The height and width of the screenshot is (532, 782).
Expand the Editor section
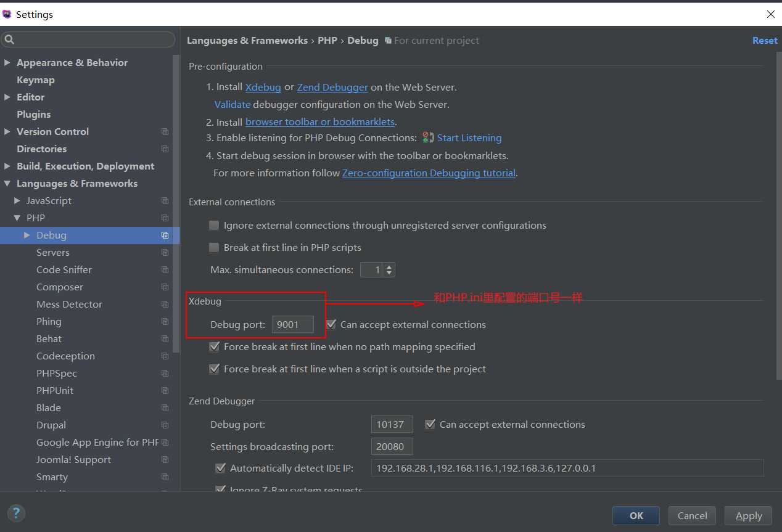[7, 97]
